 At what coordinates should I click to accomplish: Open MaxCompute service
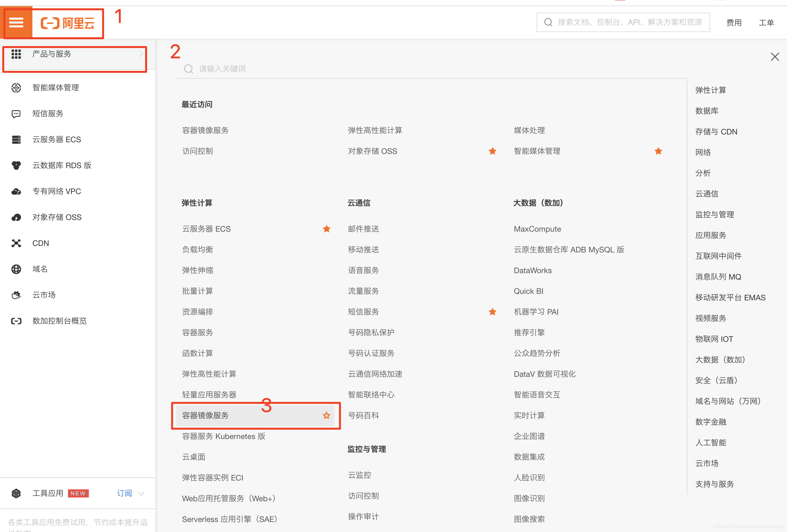[537, 229]
